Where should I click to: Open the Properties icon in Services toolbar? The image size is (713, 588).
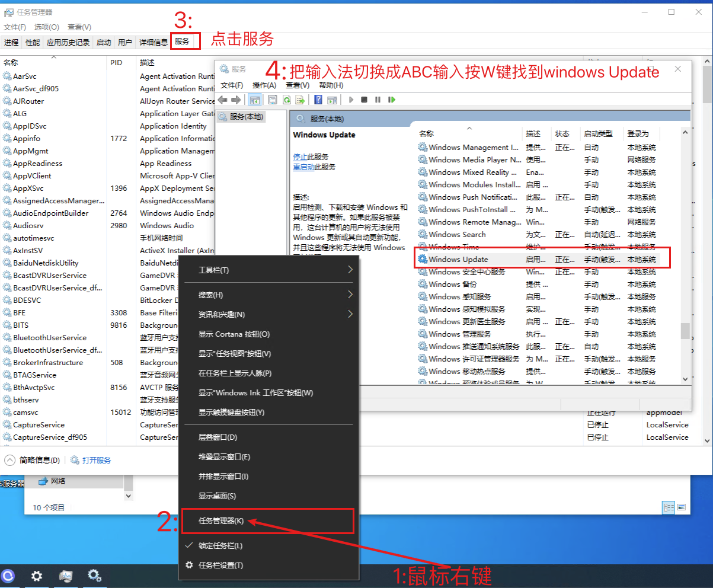click(x=273, y=100)
